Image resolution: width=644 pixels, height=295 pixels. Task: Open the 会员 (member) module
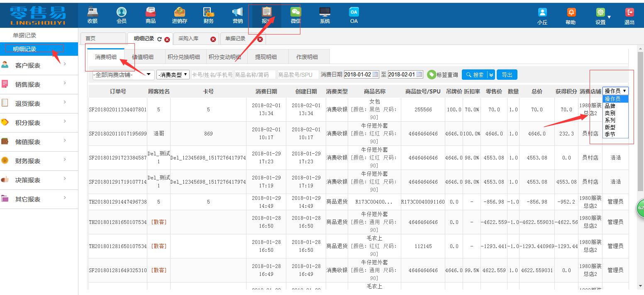[x=121, y=15]
